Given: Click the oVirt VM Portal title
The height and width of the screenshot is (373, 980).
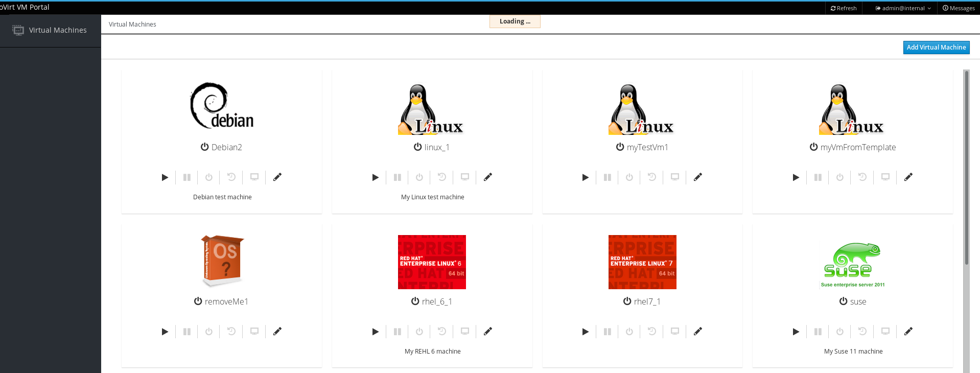Looking at the screenshot, I should pos(25,7).
